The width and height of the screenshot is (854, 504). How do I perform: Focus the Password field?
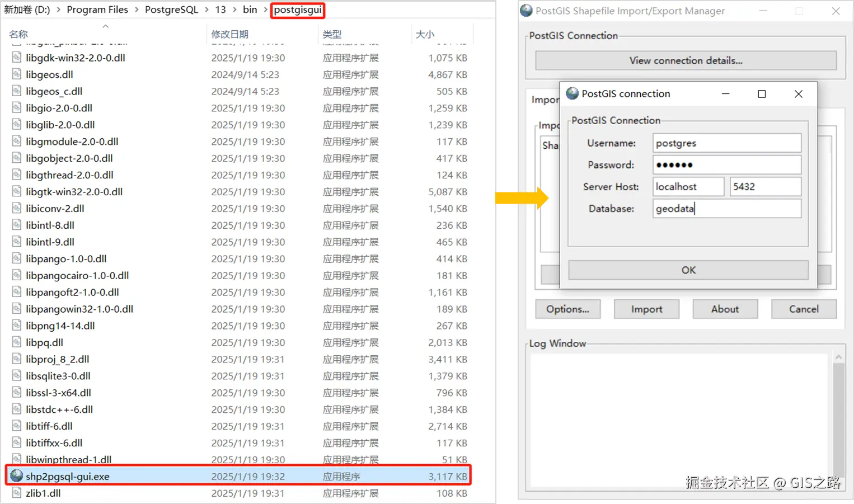pyautogui.click(x=727, y=165)
